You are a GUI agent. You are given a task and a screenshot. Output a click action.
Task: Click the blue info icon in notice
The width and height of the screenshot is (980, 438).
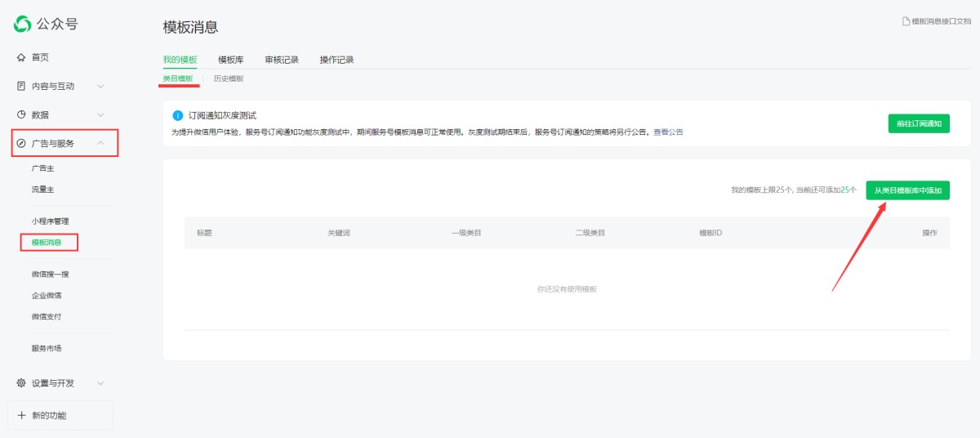coord(177,116)
